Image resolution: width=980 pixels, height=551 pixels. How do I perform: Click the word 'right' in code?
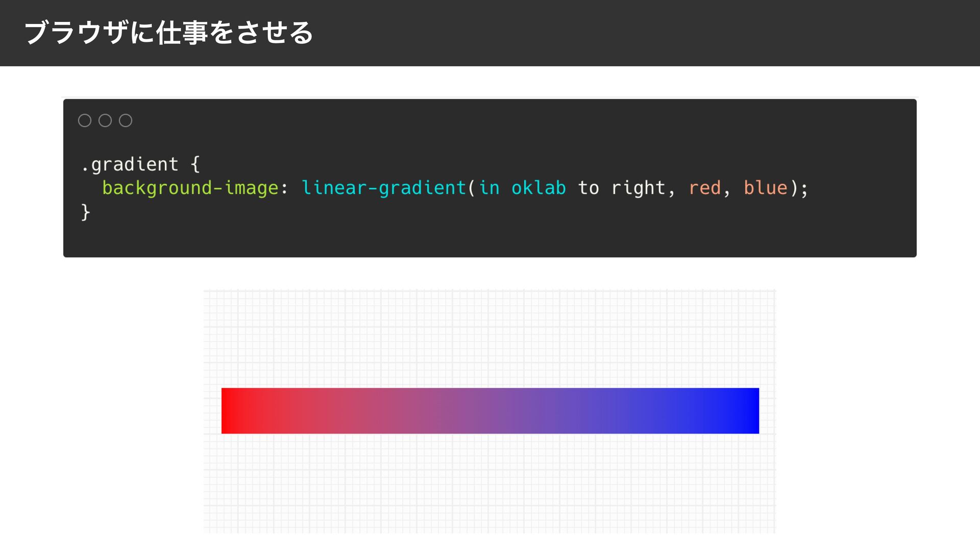pos(638,188)
